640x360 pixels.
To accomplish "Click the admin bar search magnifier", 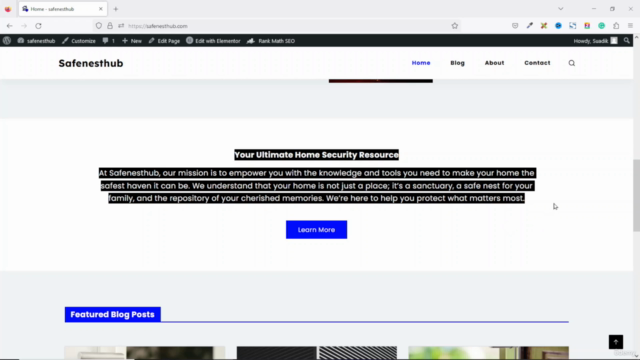I will (x=627, y=41).
